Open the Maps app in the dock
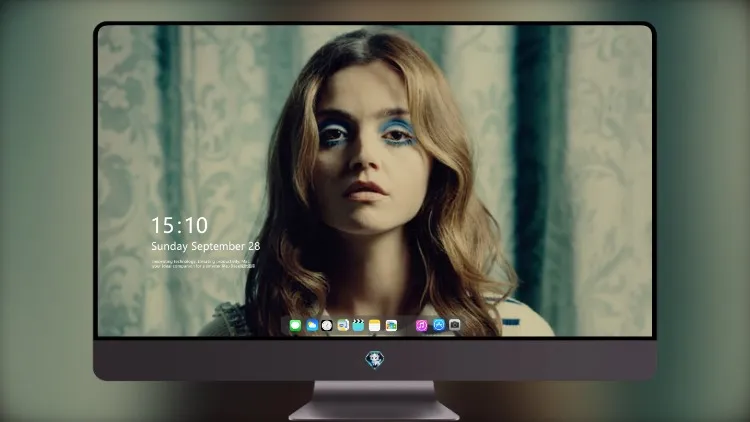The width and height of the screenshot is (750, 422). pyautogui.click(x=343, y=325)
